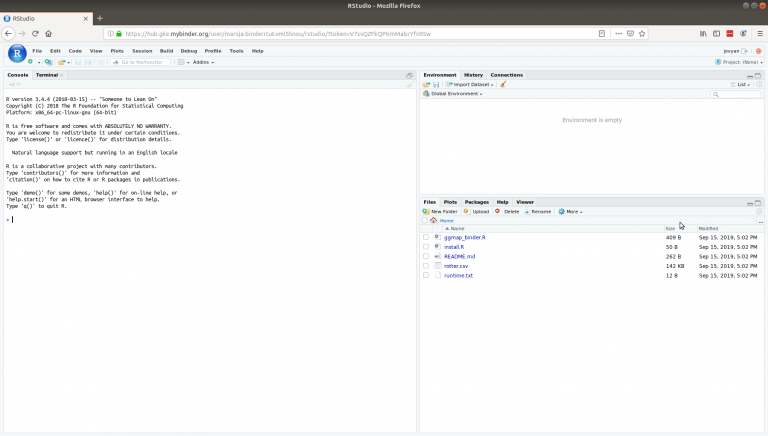Clear environment objects with the broom icon
Image resolution: width=768 pixels, height=436 pixels.
504,85
